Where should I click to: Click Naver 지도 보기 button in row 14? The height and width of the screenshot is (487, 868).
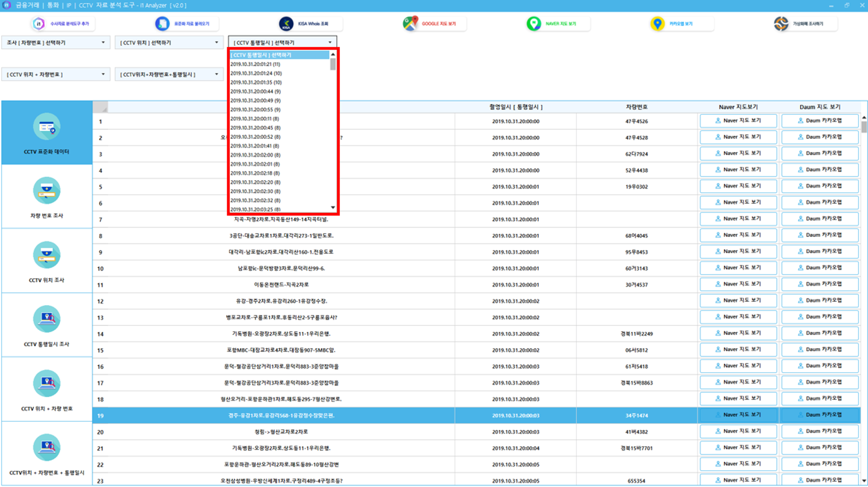coord(738,333)
